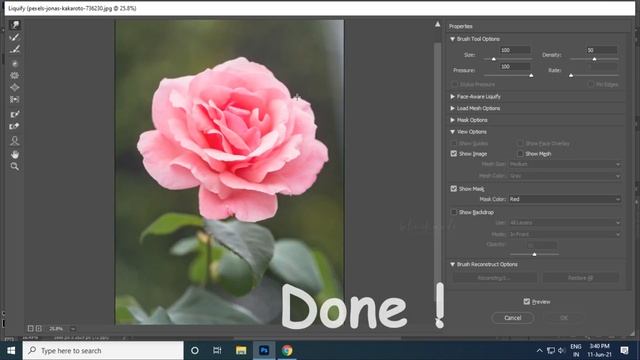
Task: Select the Thaw Mask tool
Action: click(x=15, y=126)
